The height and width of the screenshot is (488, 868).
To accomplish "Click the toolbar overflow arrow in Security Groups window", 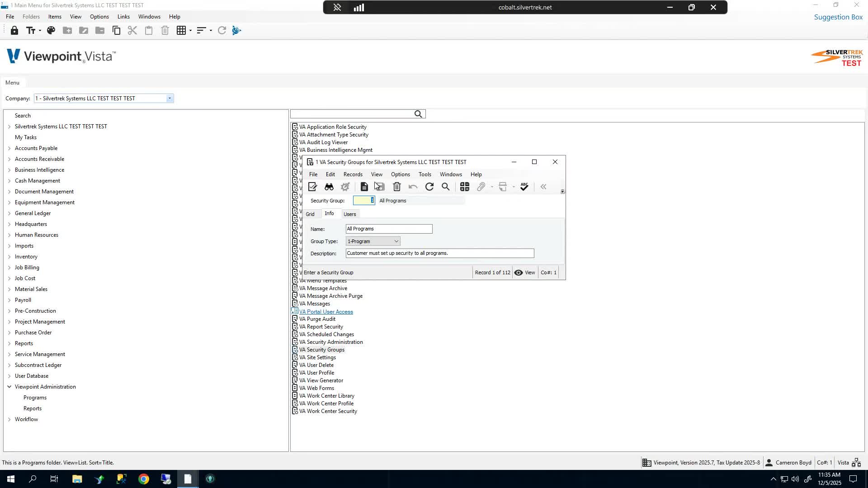I will click(x=562, y=192).
